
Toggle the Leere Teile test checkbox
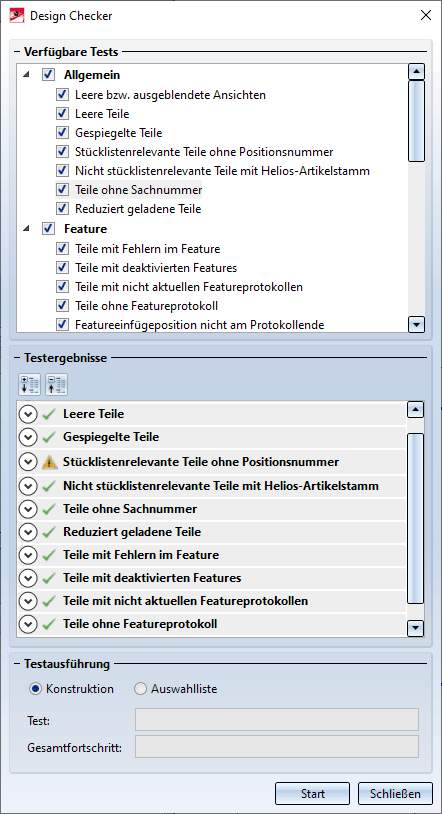pyautogui.click(x=62, y=114)
